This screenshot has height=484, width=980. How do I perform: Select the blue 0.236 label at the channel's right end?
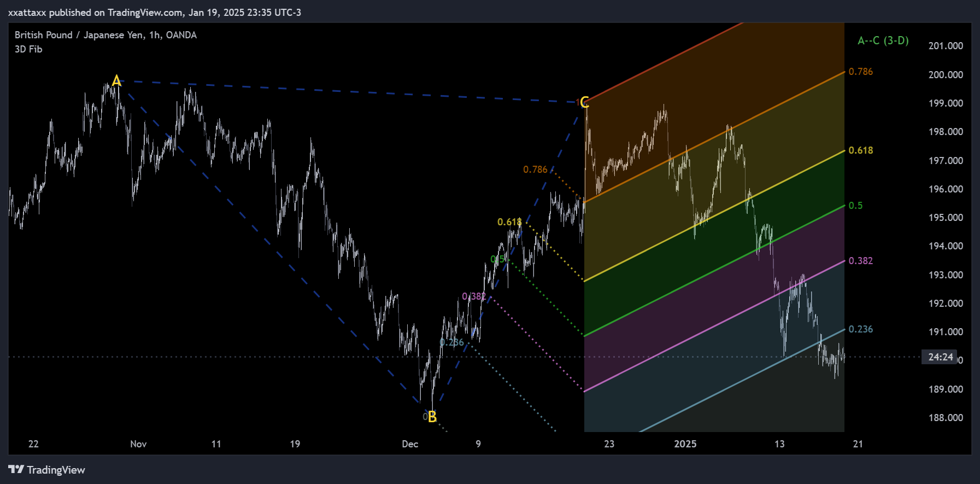(x=861, y=329)
